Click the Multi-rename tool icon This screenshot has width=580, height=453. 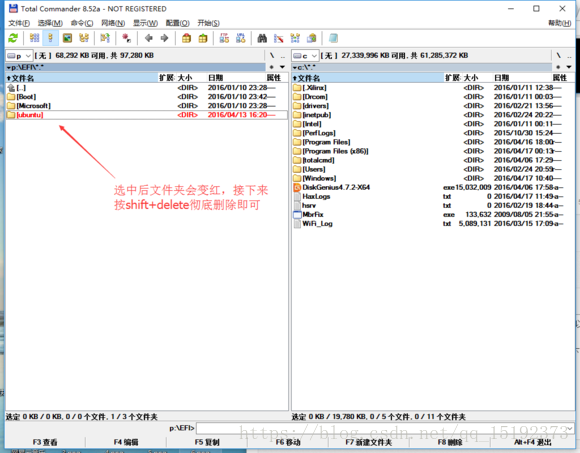(x=279, y=38)
